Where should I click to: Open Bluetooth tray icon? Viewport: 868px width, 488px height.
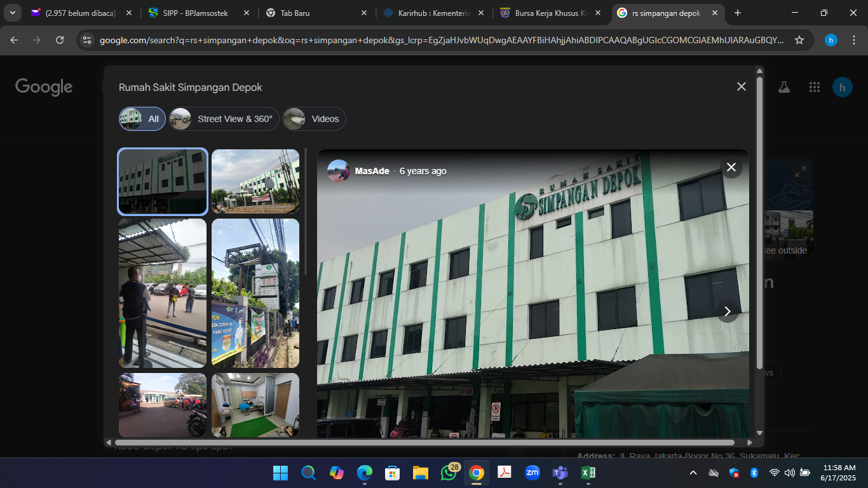754,473
